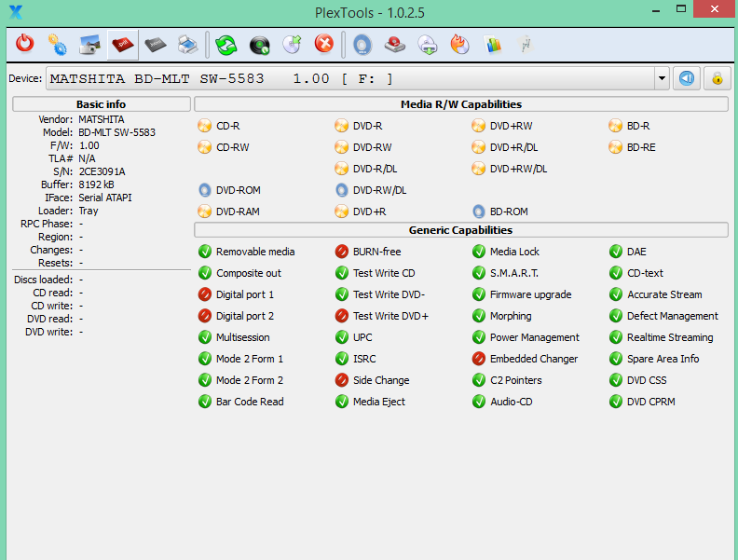Image resolution: width=738 pixels, height=560 pixels.
Task: Minimize the PlexTools window
Action: click(x=656, y=9)
